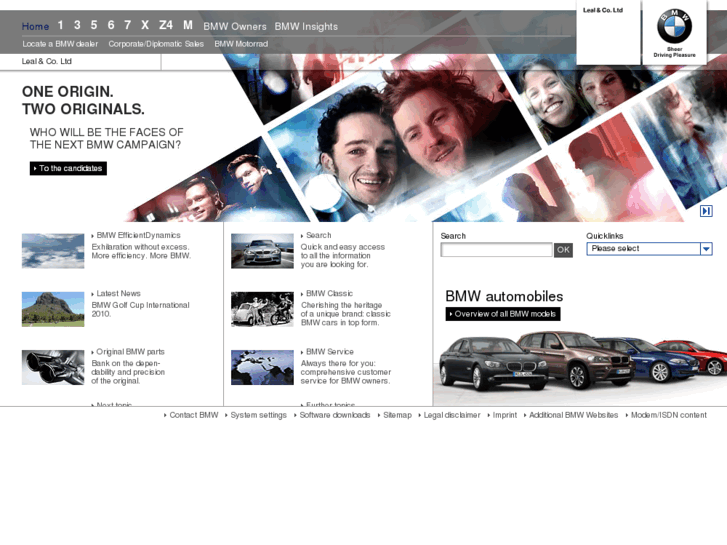
Task: Open the Latest News heading link
Action: [118, 294]
